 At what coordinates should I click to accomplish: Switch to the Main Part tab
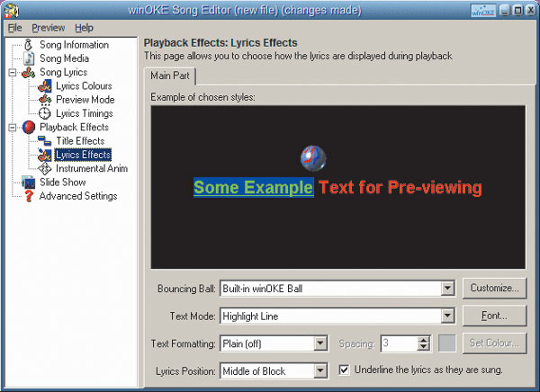coord(172,76)
